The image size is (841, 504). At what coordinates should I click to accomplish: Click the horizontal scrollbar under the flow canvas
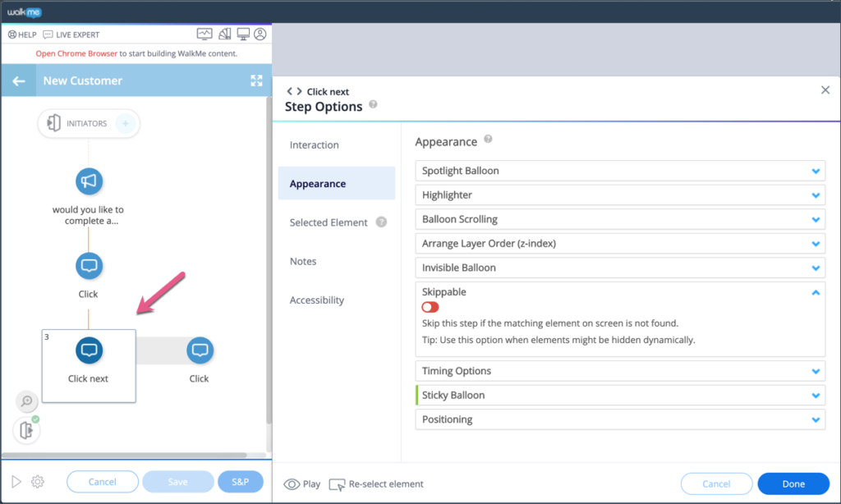click(x=123, y=456)
